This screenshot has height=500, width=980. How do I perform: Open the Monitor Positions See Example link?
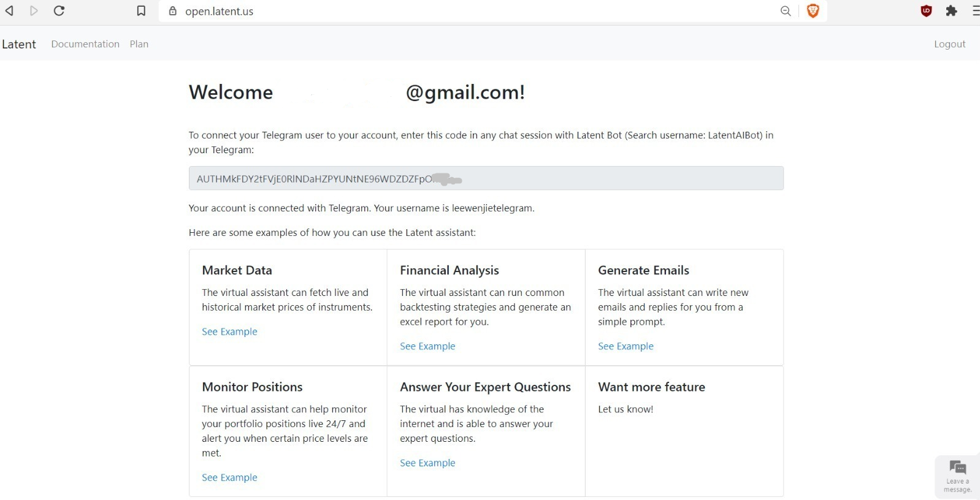[229, 477]
